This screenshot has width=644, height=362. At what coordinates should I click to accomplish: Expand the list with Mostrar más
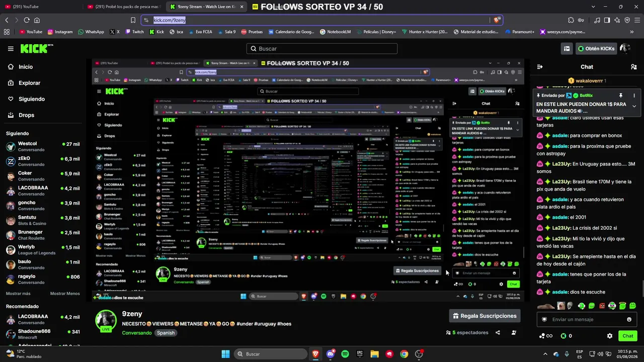point(18,294)
